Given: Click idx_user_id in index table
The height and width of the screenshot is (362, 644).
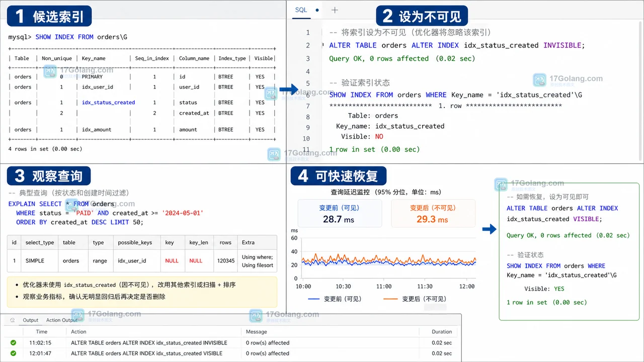Looking at the screenshot, I should point(97,87).
